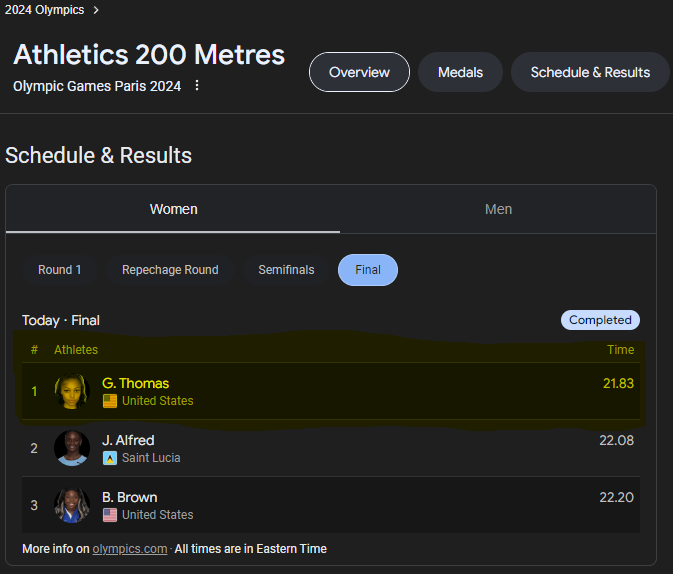The height and width of the screenshot is (574, 673).
Task: Follow the olympics.com link
Action: (x=130, y=549)
